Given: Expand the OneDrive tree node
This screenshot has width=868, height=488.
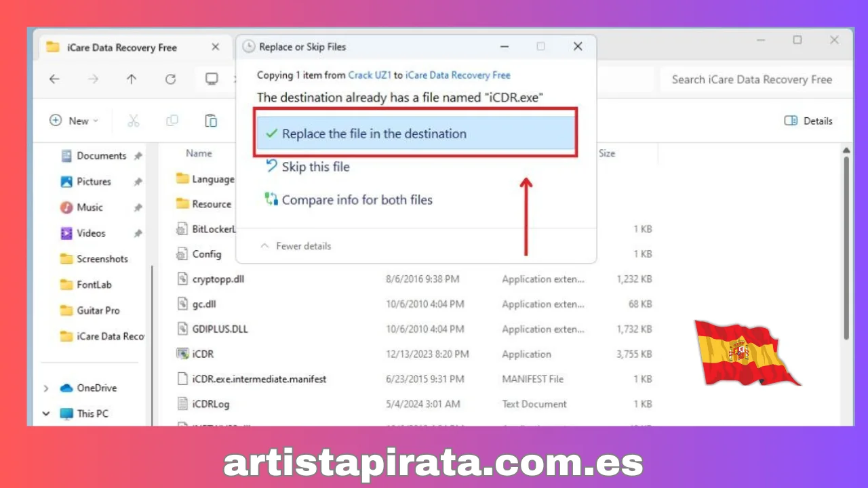Looking at the screenshot, I should pos(46,388).
